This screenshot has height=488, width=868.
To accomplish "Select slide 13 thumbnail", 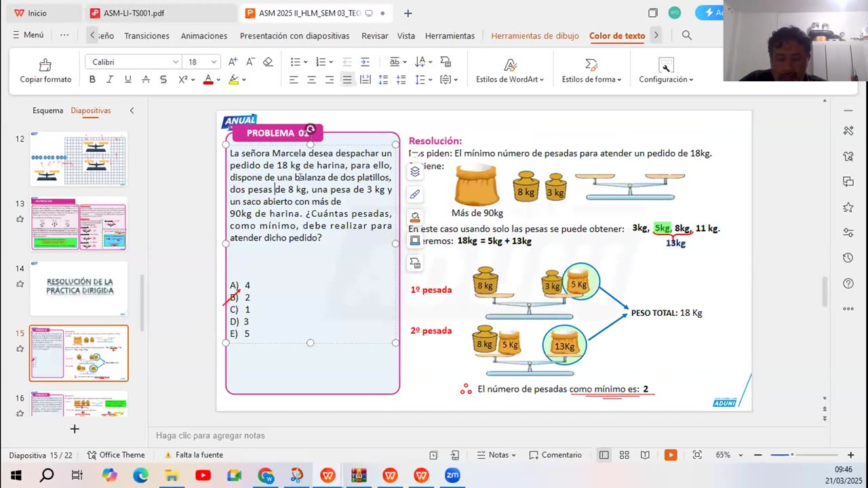I will point(79,224).
